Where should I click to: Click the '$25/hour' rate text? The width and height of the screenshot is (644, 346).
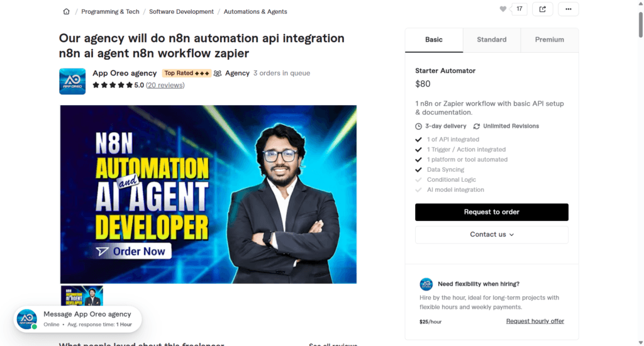(x=430, y=321)
